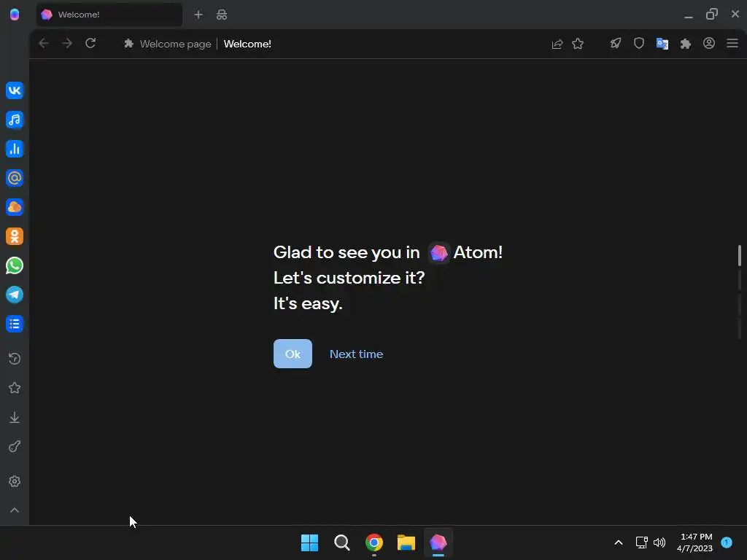This screenshot has width=747, height=560.
Task: Restore down the browser window
Action: tap(712, 15)
